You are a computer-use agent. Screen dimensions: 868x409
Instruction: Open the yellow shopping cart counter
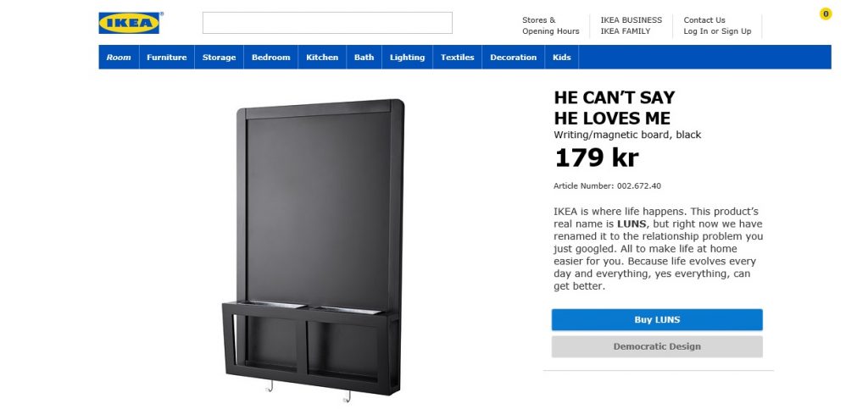tap(826, 14)
